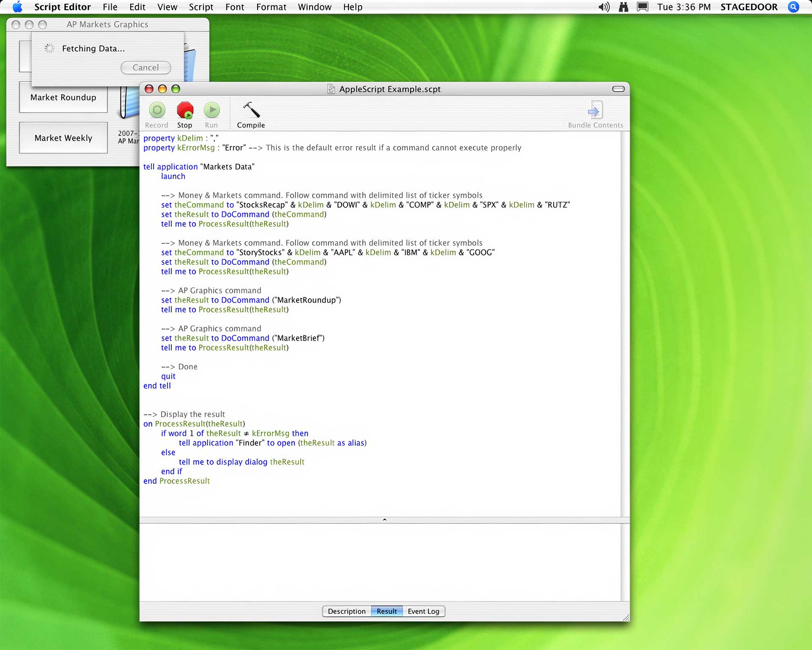Click the STAGEDOOR user menu
This screenshot has height=650, width=812.
point(749,7)
